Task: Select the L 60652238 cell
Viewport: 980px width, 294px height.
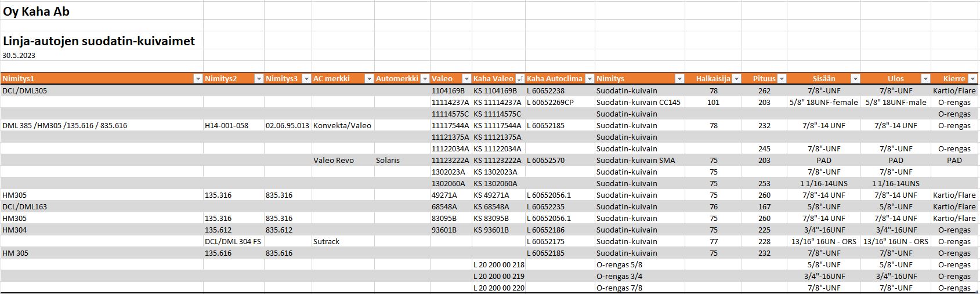Action: [560, 91]
